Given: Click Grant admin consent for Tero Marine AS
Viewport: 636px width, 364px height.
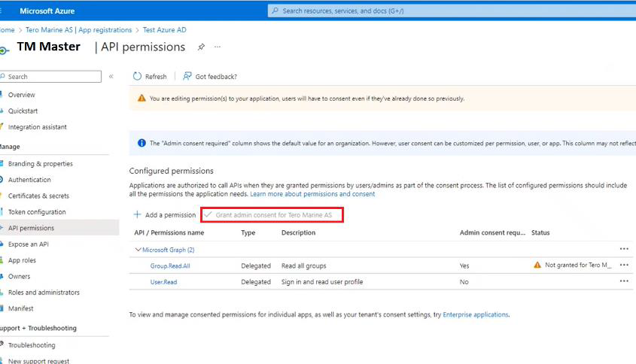Looking at the screenshot, I should tap(272, 215).
